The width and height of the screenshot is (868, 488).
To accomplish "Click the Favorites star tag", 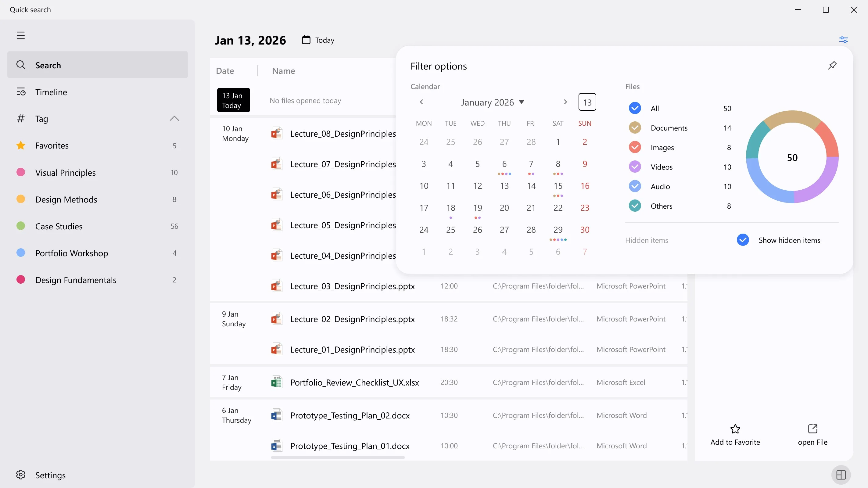I will point(20,145).
